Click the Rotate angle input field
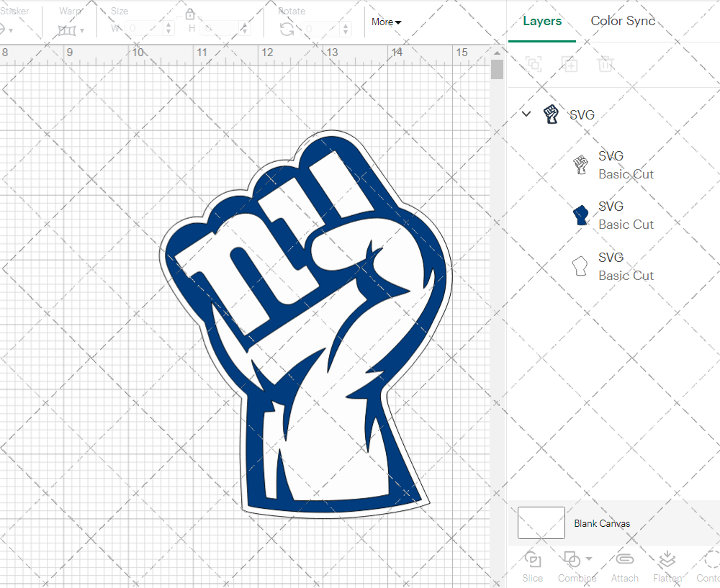 [320, 29]
